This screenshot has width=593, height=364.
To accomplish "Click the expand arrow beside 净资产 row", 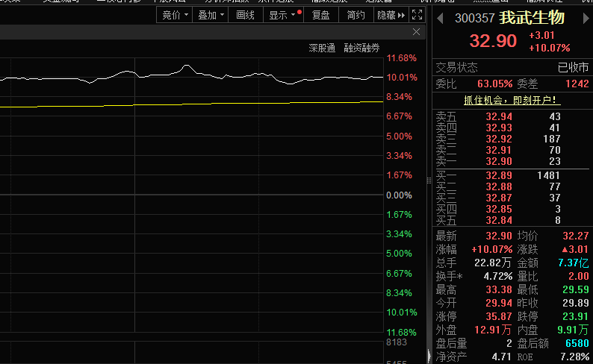I will pyautogui.click(x=429, y=357).
